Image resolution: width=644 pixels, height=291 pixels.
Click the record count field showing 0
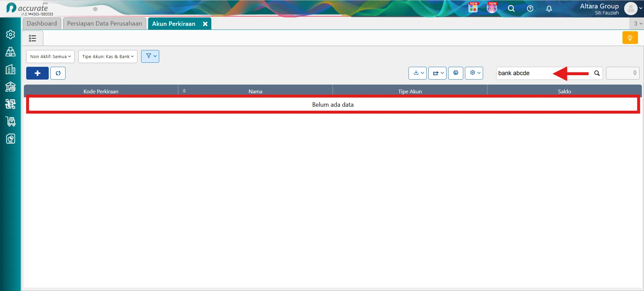(623, 73)
